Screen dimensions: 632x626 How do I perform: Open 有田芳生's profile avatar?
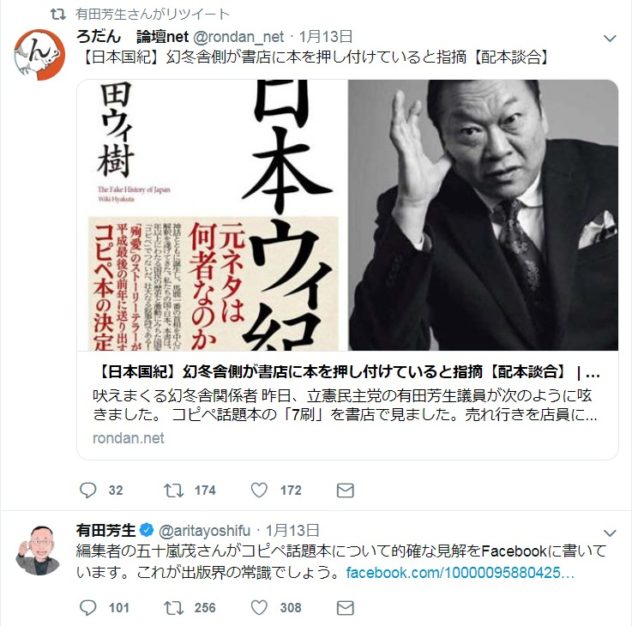[x=38, y=550]
